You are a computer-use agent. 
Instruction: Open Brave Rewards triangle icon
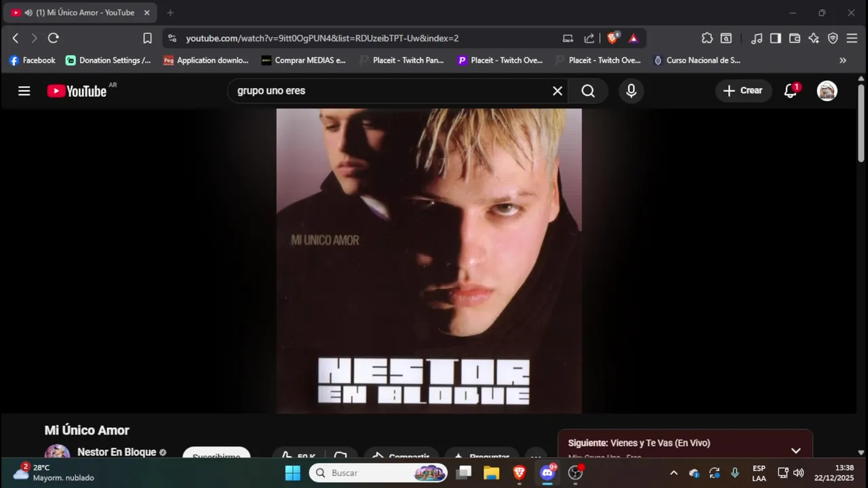coord(633,39)
